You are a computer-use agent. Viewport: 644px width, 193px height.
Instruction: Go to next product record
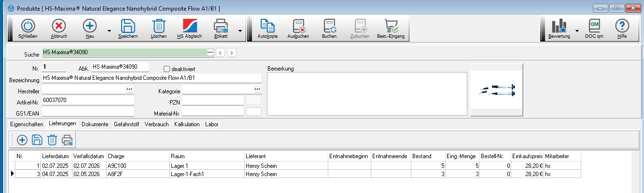click(x=232, y=52)
